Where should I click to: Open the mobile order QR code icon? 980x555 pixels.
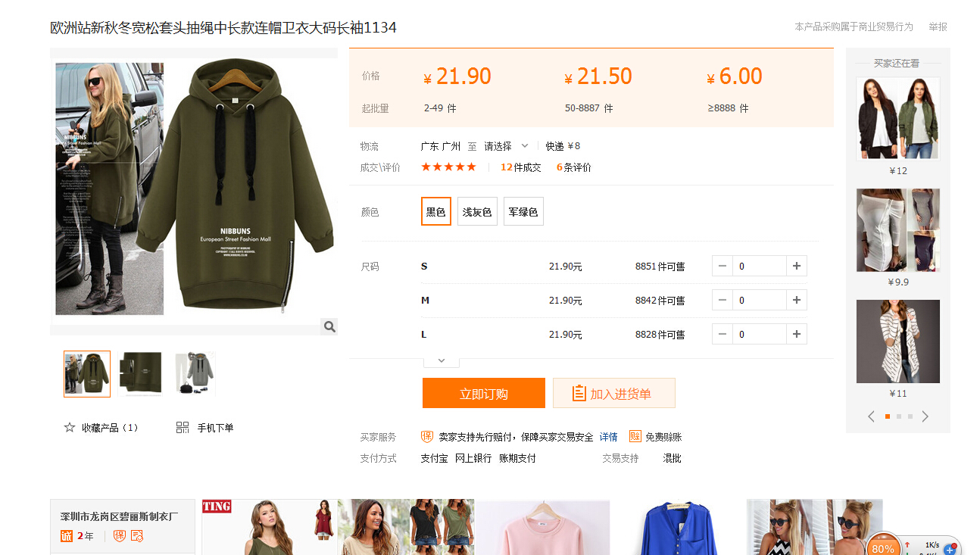coord(183,428)
